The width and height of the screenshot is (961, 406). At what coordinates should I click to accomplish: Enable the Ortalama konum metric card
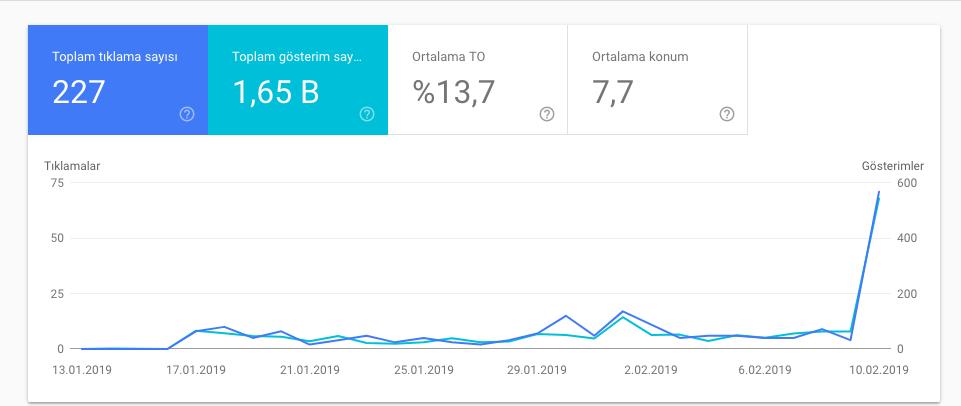658,80
